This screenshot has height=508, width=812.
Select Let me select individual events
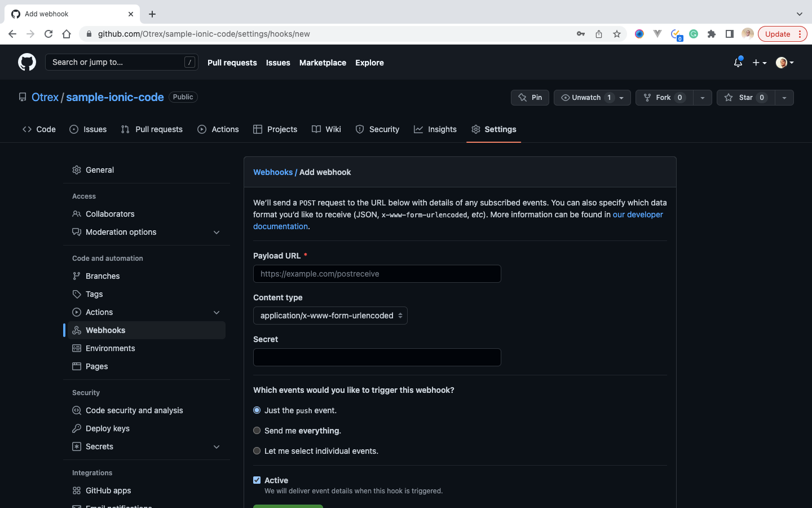coord(257,451)
